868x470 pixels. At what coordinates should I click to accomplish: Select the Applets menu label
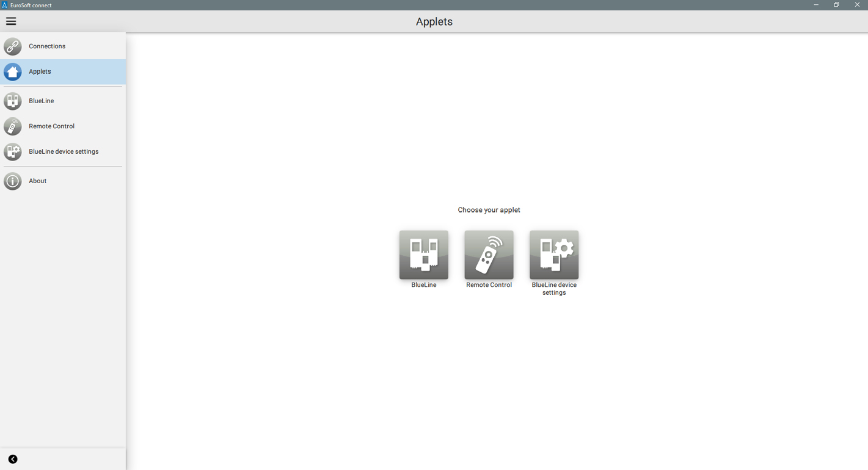pos(40,72)
